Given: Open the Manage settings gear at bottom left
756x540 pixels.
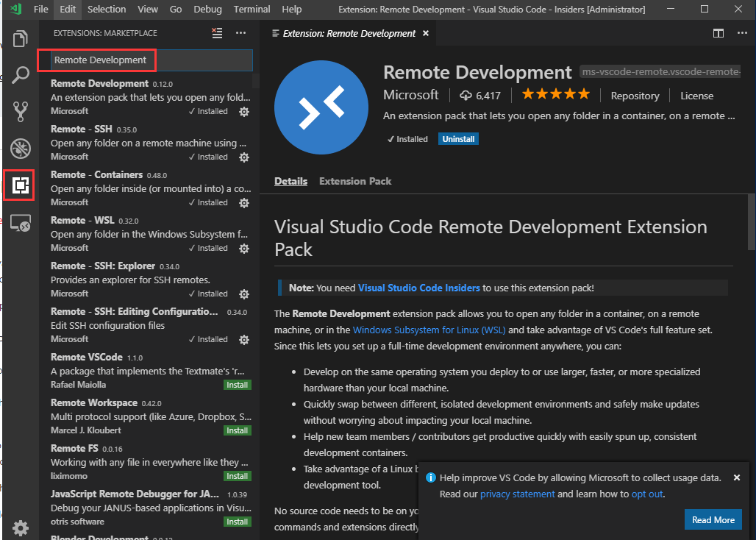Looking at the screenshot, I should 20,528.
